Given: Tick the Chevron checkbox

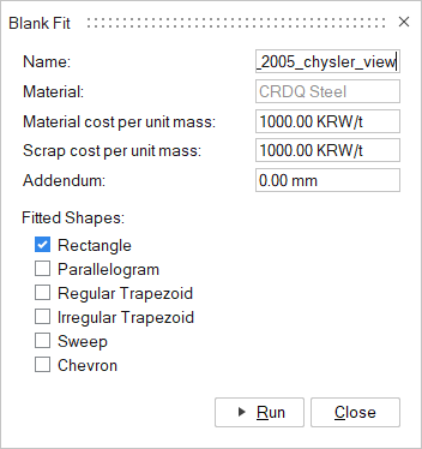Looking at the screenshot, I should click(x=43, y=365).
